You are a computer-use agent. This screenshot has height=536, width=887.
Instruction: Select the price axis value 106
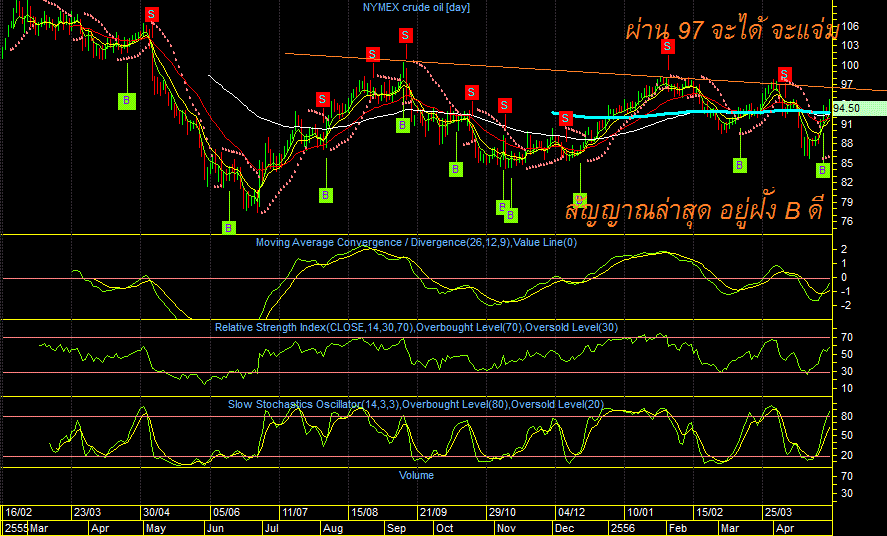(x=850, y=26)
